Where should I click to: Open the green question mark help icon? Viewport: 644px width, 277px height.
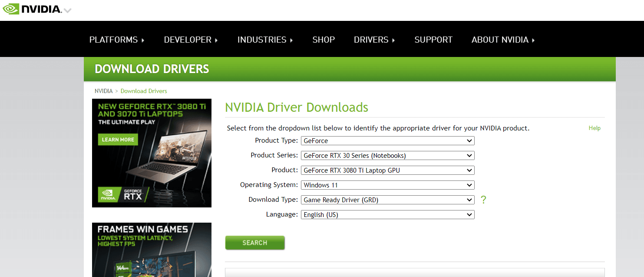[484, 200]
